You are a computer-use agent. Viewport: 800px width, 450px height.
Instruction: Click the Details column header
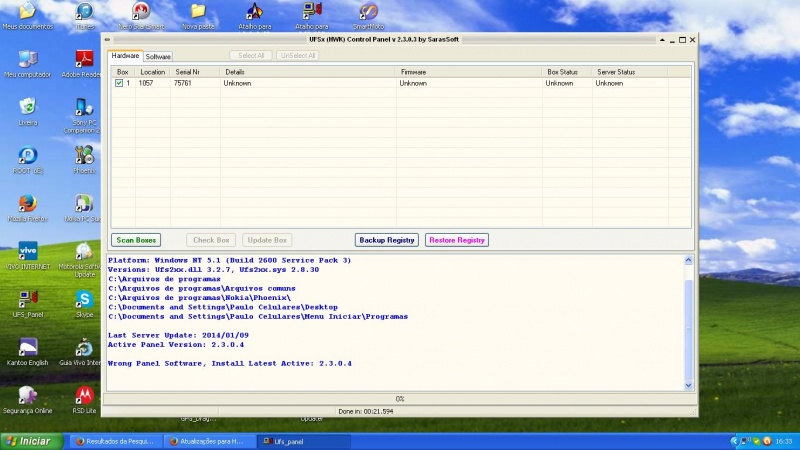(x=308, y=72)
